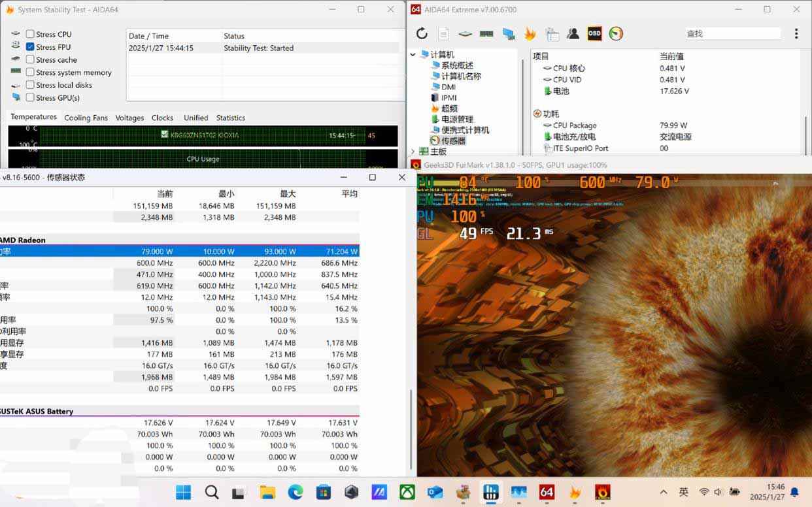This screenshot has height=507, width=812.
Task: Expand the 主板 tree node
Action: pos(413,152)
